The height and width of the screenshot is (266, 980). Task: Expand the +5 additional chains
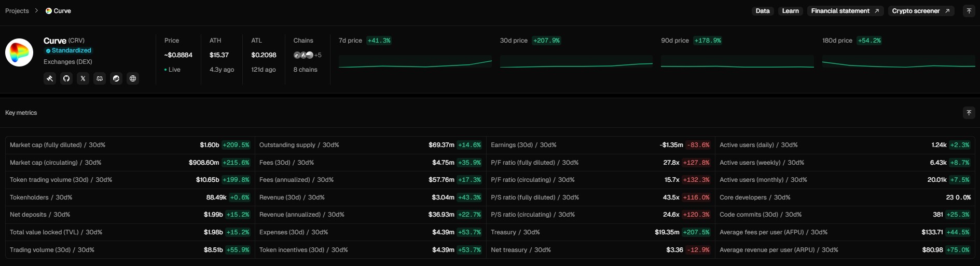pos(318,55)
